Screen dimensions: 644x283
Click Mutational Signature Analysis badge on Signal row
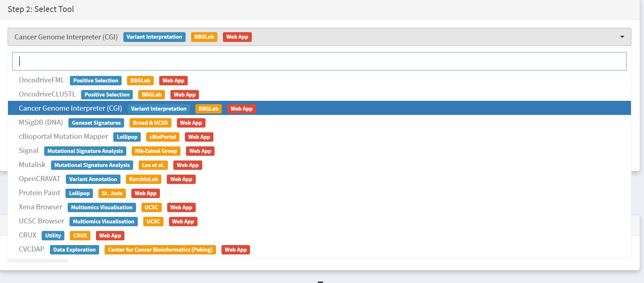[85, 151]
